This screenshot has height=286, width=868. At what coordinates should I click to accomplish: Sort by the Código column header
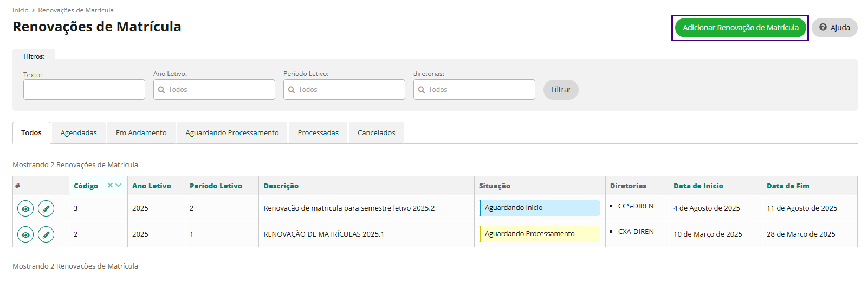pos(86,186)
